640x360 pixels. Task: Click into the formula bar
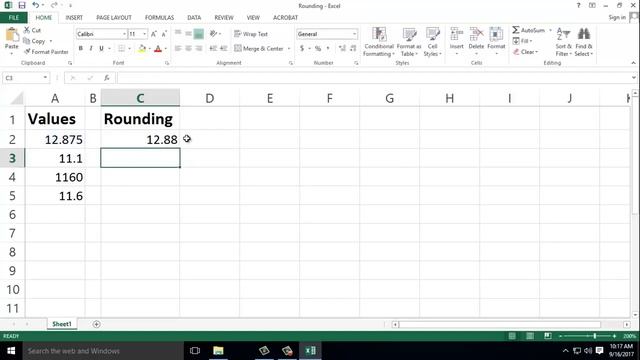[373, 78]
